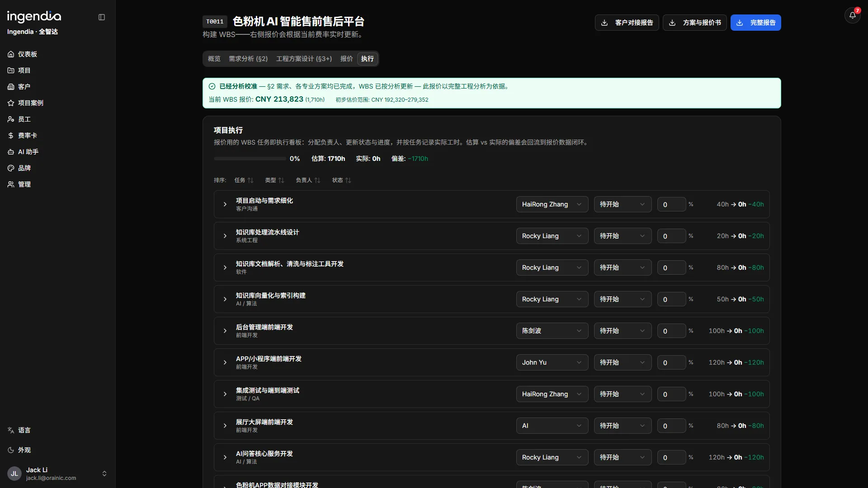
Task: Open 语言 language selector
Action: tap(57, 430)
